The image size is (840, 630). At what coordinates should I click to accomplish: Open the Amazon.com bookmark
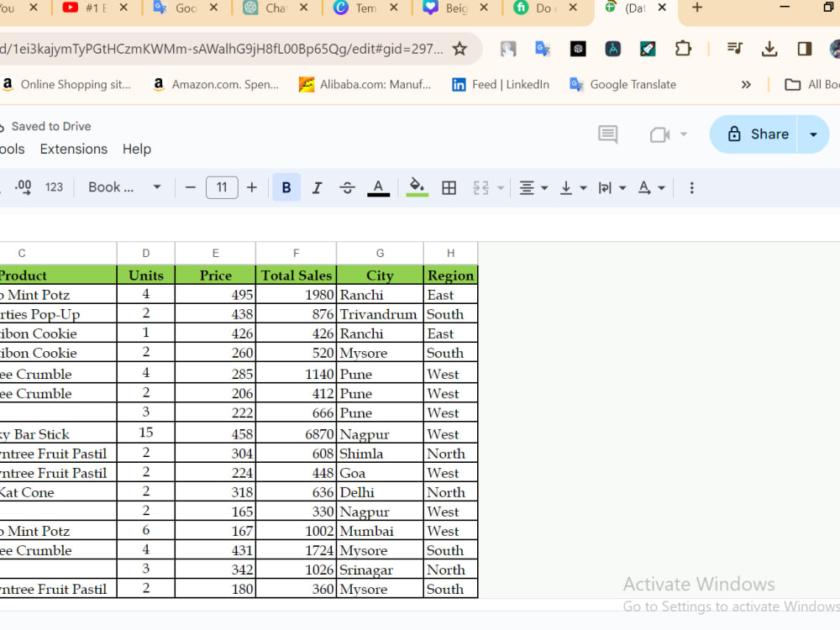point(216,84)
